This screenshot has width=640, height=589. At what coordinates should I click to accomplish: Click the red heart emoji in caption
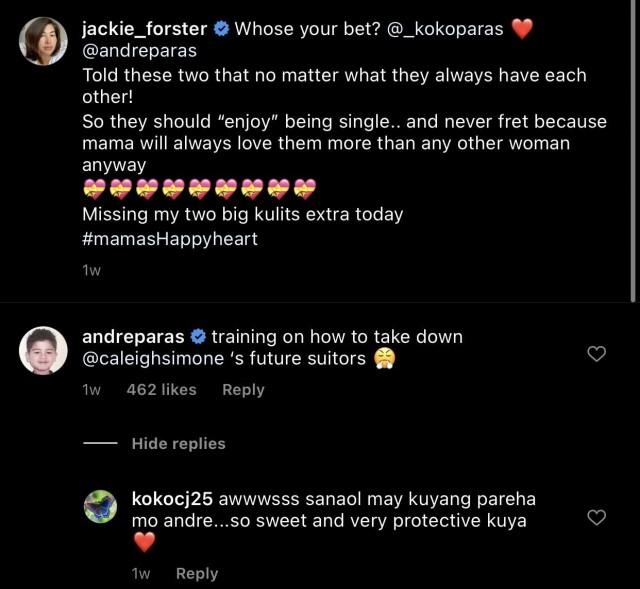[x=522, y=29]
